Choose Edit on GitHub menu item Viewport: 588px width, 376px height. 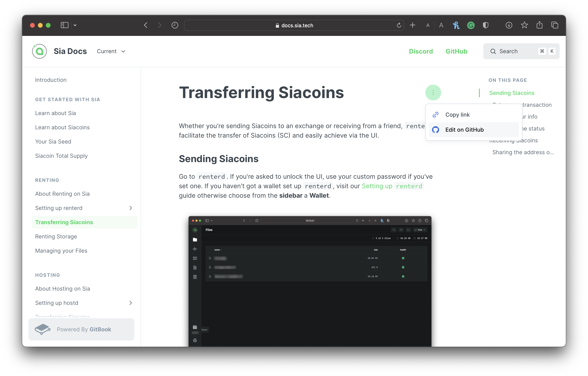pos(464,130)
